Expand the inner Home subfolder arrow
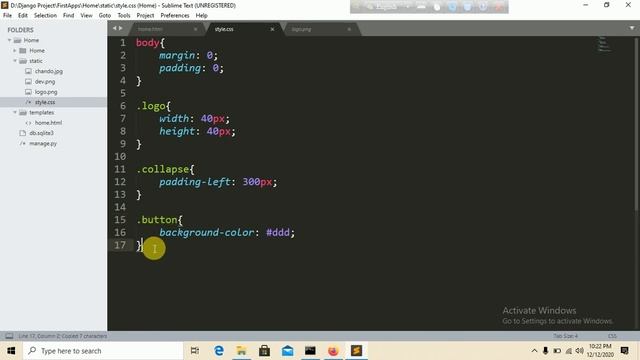 (15, 51)
